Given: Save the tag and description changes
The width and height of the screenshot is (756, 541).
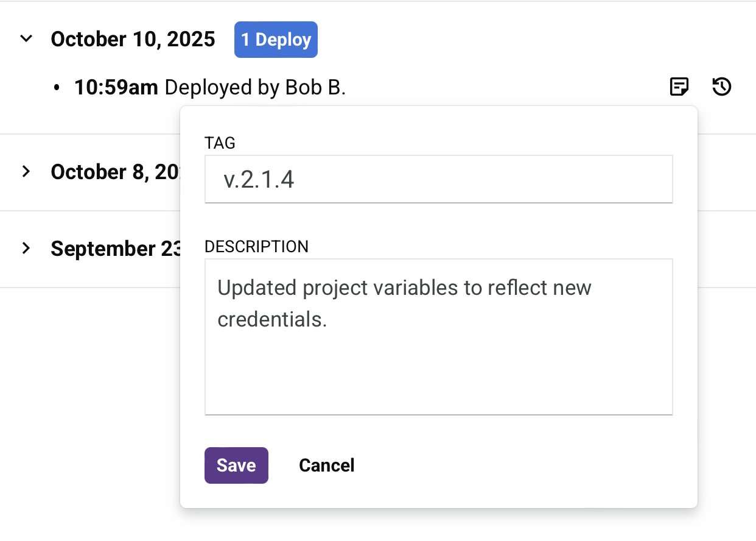Looking at the screenshot, I should point(236,465).
